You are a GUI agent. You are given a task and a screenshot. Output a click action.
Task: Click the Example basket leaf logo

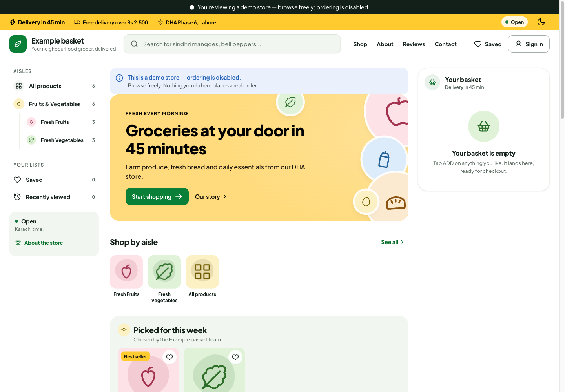click(18, 44)
